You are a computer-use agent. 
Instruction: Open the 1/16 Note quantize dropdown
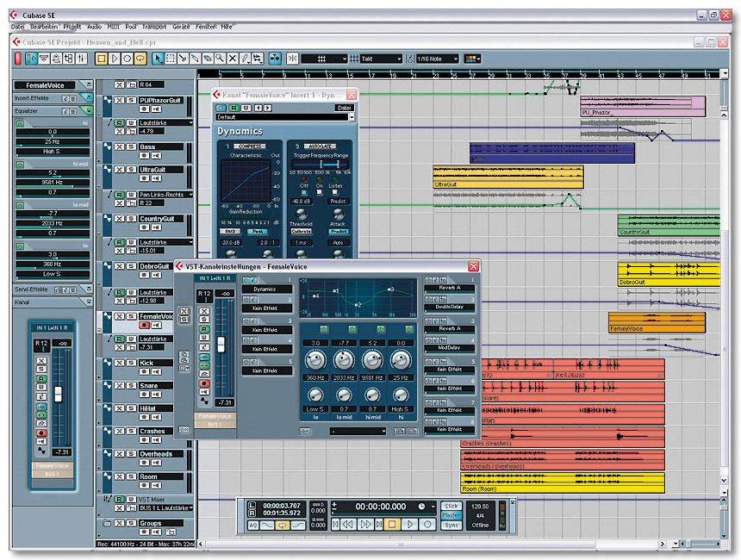[437, 59]
